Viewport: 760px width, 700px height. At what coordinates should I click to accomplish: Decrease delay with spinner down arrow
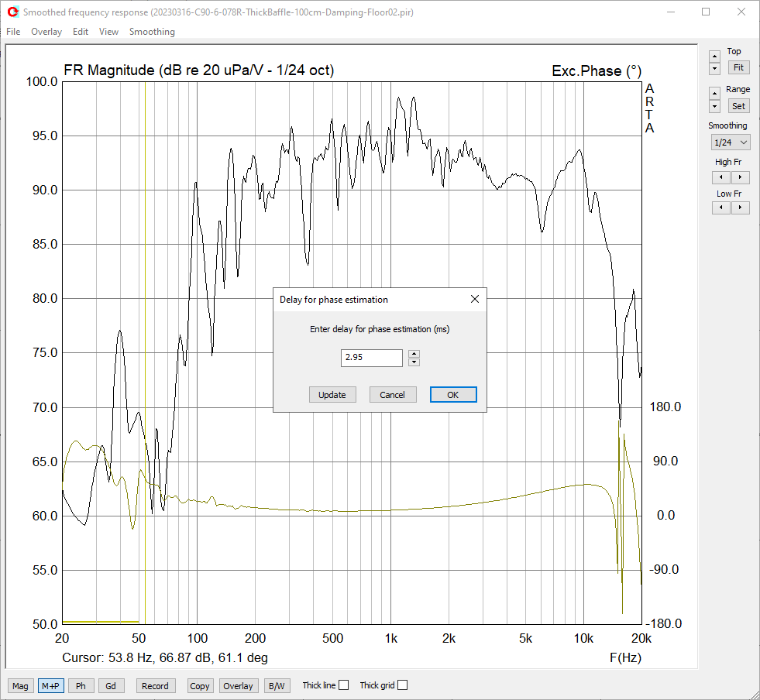point(414,362)
